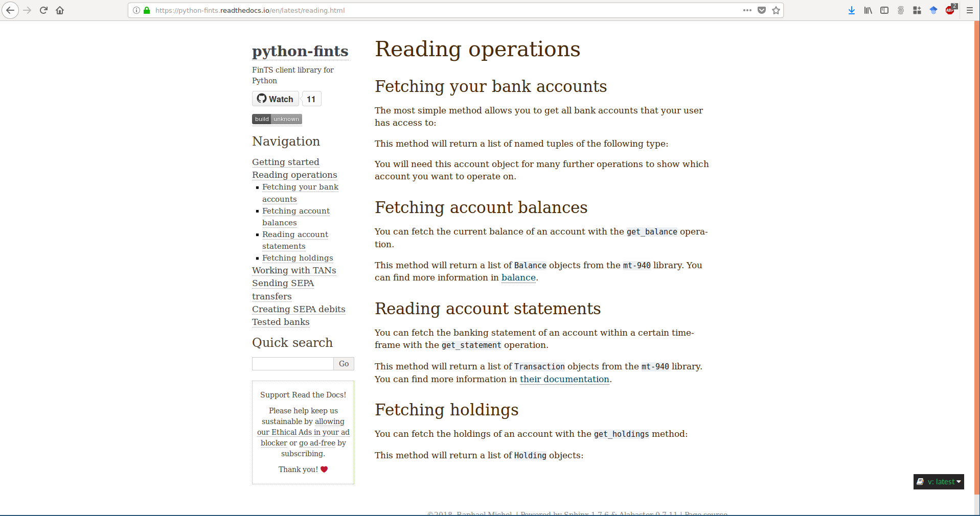Go back to the previous page
980x516 pixels.
coord(10,10)
